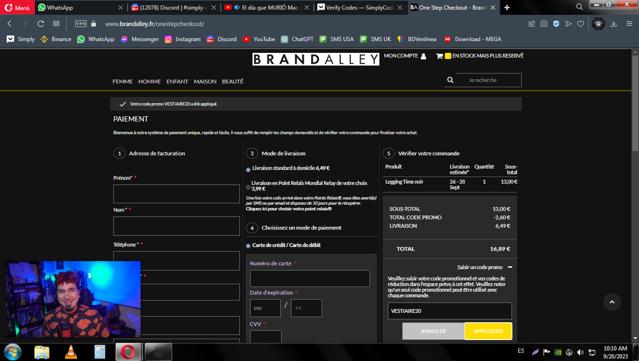Reload the current page
Image resolution: width=639 pixels, height=361 pixels.
[x=40, y=24]
